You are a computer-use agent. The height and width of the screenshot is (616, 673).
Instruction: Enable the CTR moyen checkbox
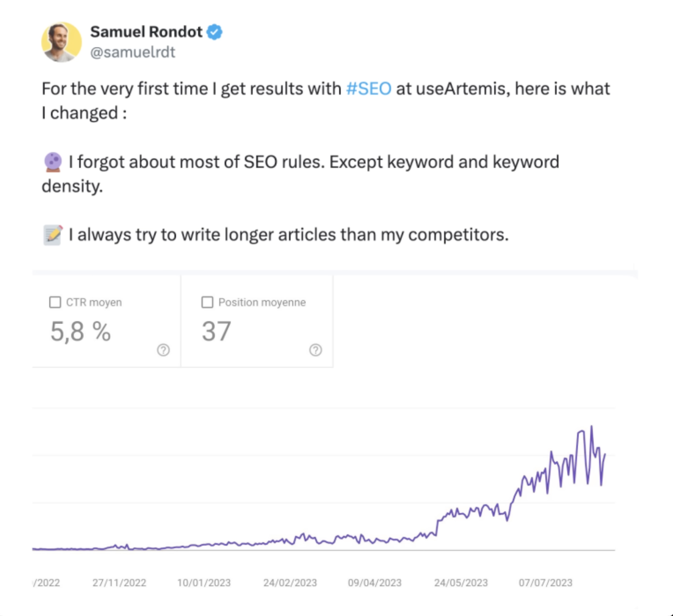coord(55,302)
